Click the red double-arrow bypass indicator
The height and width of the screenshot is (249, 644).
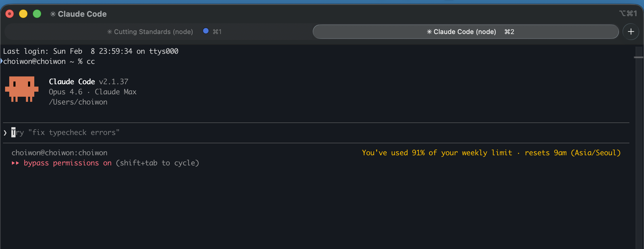16,163
